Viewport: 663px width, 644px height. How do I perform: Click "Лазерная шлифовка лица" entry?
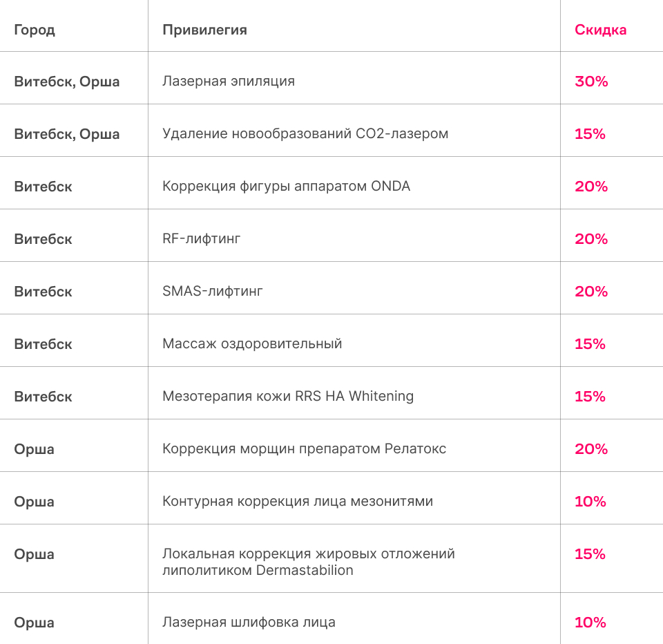[249, 623]
